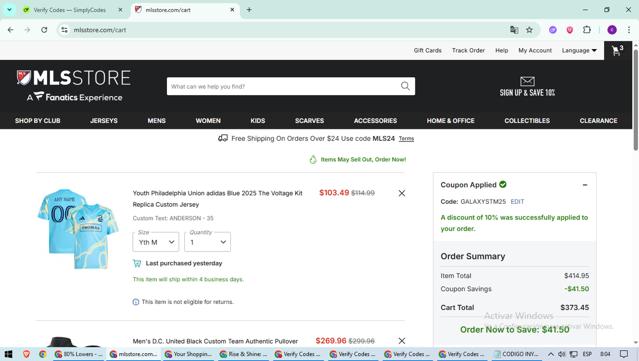View site information icon in address bar
The image size is (639, 361).
[x=64, y=30]
